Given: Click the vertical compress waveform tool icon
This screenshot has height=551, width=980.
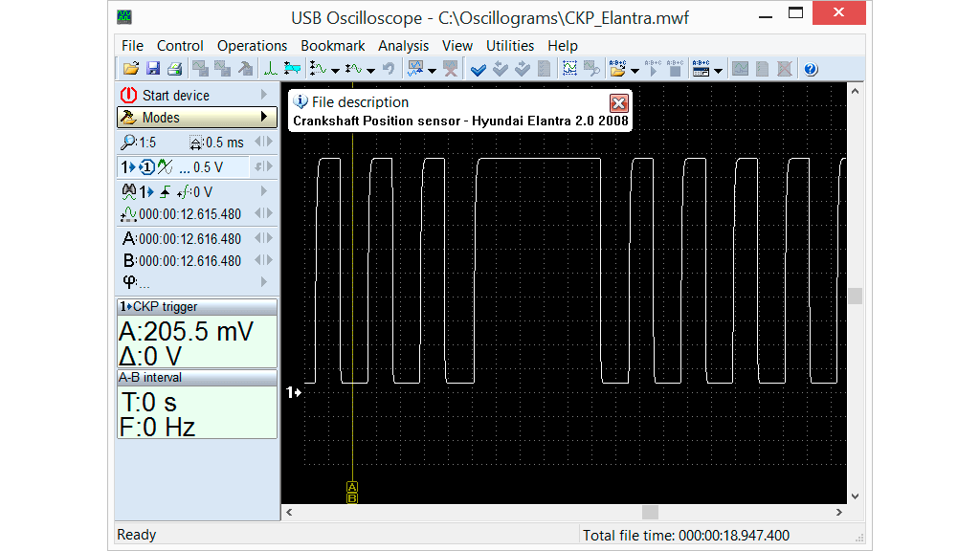Looking at the screenshot, I should click(354, 69).
